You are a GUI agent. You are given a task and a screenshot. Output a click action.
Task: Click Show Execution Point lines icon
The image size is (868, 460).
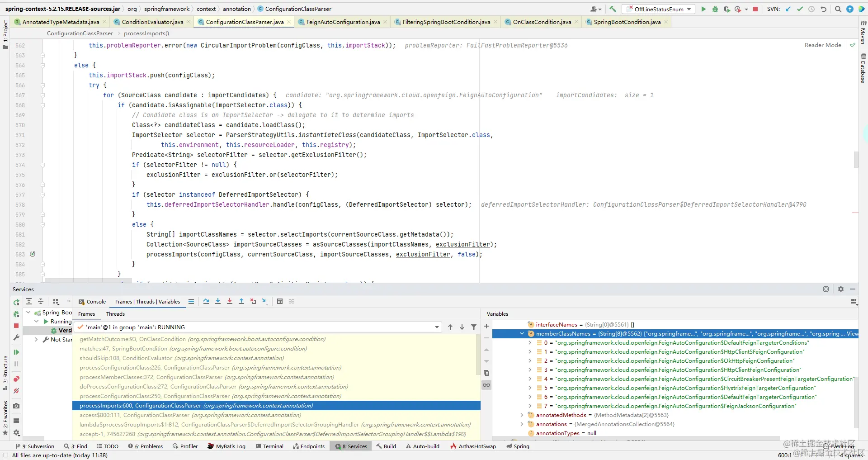[191, 301]
